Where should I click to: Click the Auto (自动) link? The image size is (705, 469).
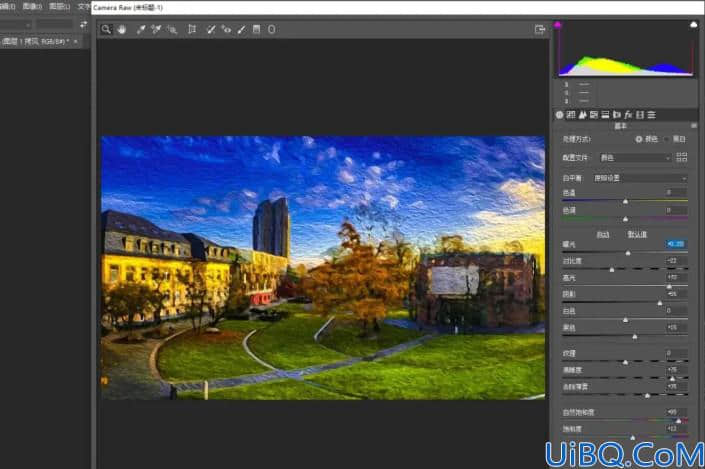[x=602, y=235]
